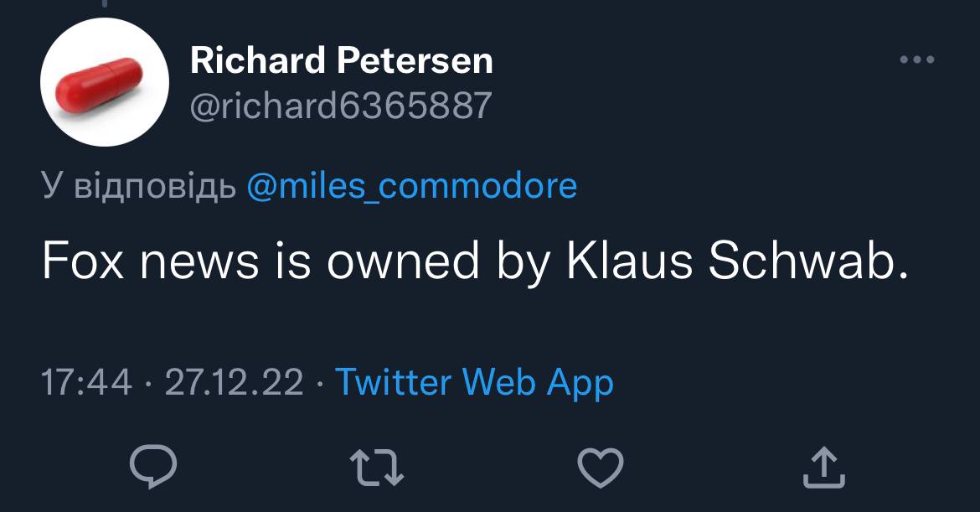Select the 27.12.22 date text
This screenshot has height=512, width=980.
click(234, 383)
